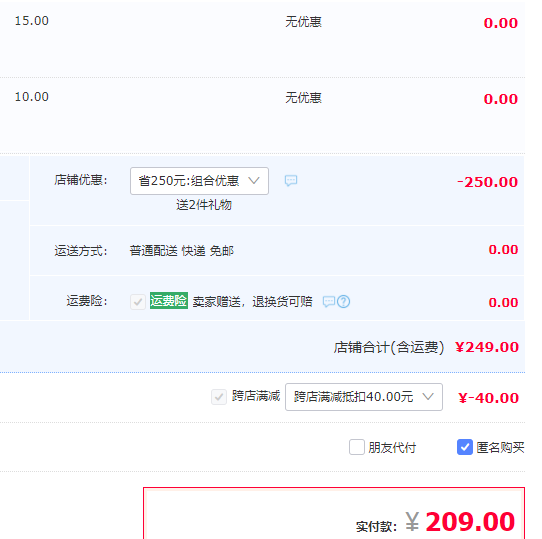Screen dimensions: 542x539
Task: Click the chevron arrow in 跨店满减 combo box
Action: tap(428, 397)
